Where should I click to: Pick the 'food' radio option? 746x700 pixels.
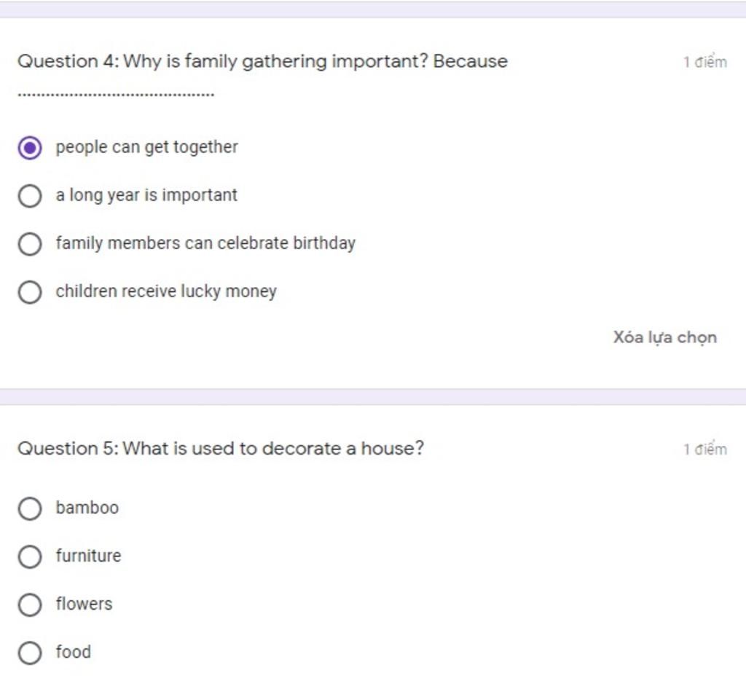coord(30,653)
